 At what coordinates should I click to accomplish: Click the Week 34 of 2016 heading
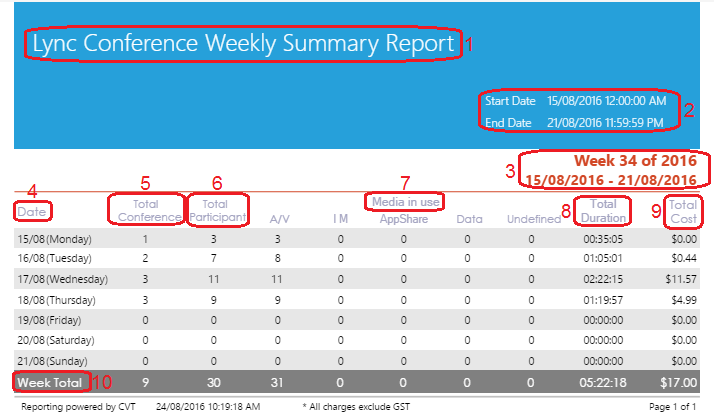(x=635, y=160)
